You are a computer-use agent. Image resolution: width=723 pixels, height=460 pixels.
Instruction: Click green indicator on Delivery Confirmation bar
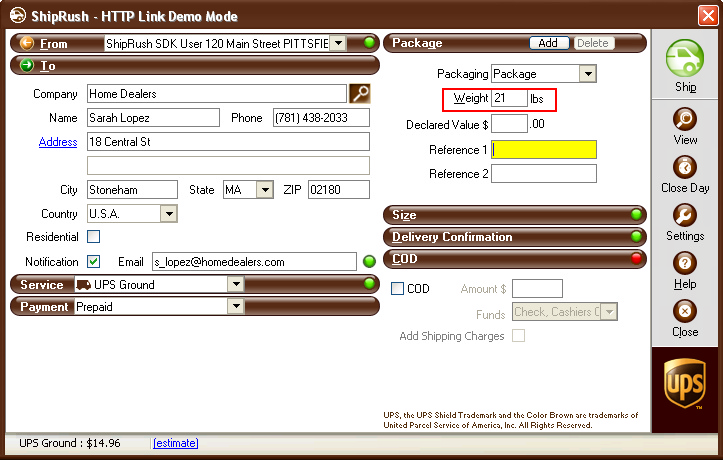tap(636, 236)
